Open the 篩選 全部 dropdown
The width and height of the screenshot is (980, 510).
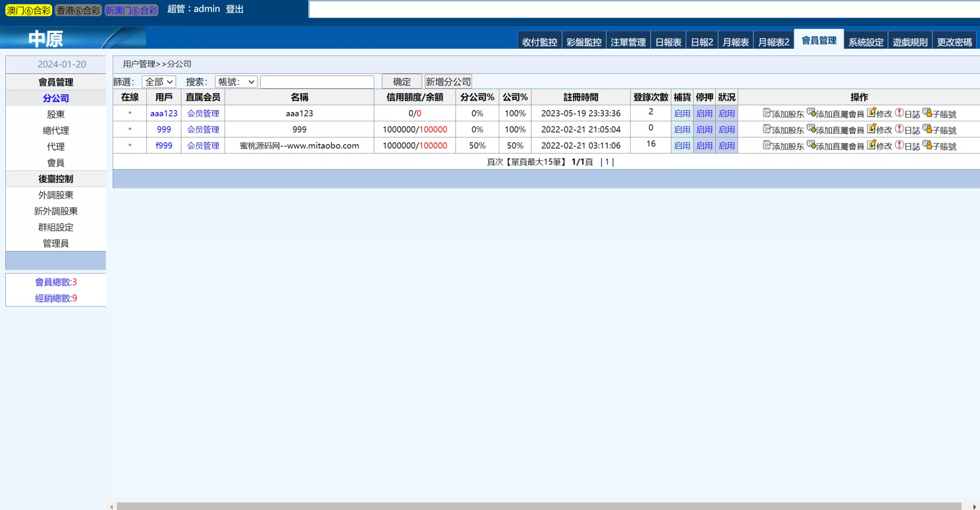pos(158,81)
